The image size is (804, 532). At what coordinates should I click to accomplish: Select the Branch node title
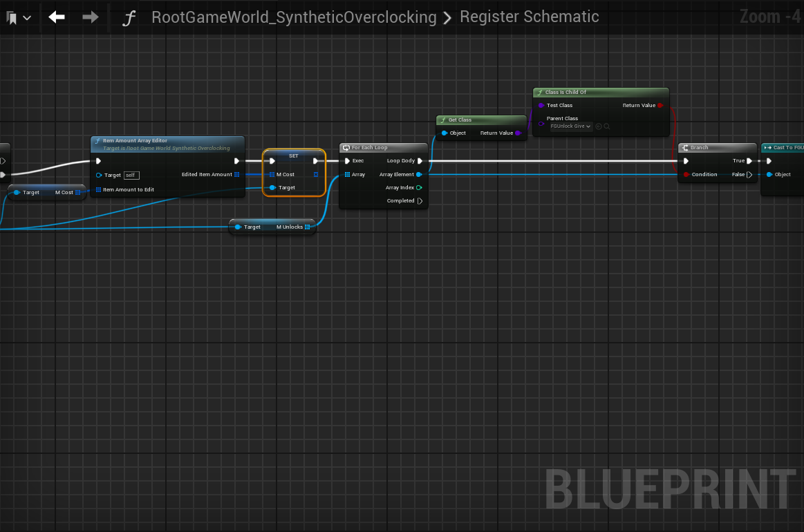tap(699, 148)
